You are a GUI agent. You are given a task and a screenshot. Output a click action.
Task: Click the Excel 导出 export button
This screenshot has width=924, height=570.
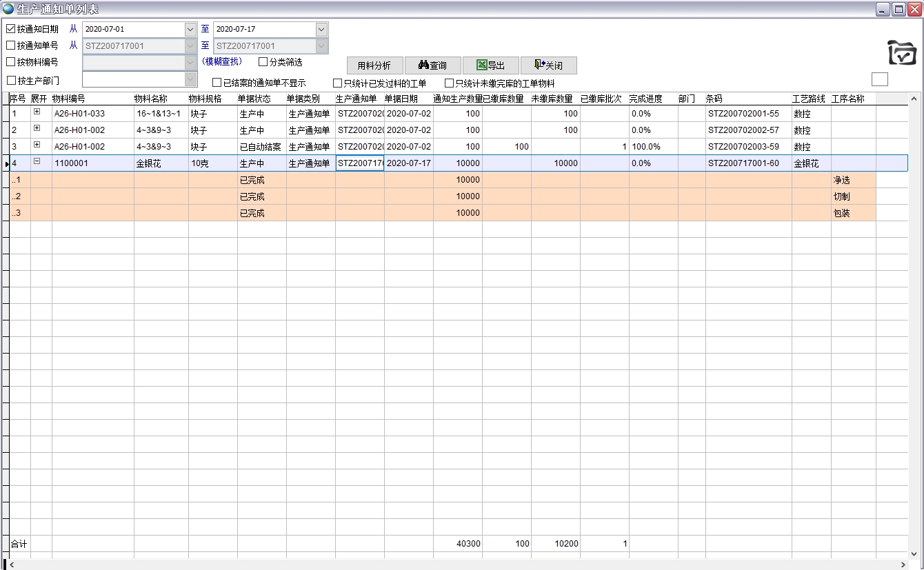coord(490,65)
